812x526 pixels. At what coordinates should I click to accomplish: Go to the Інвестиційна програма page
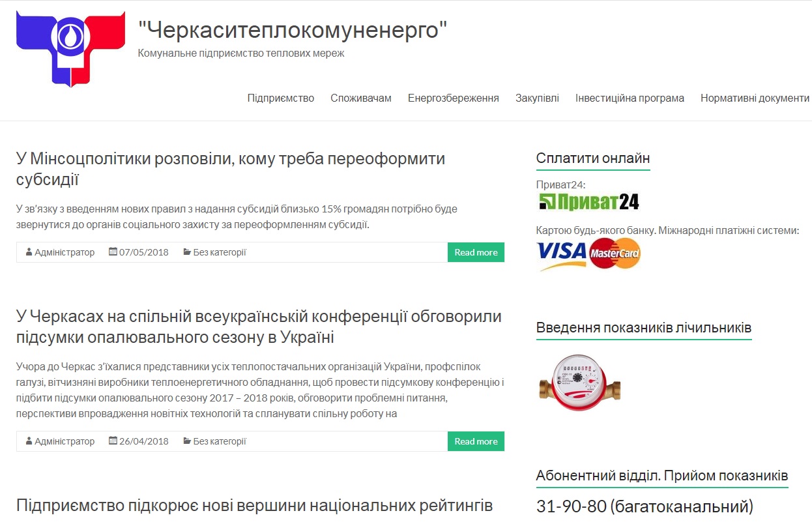[630, 98]
